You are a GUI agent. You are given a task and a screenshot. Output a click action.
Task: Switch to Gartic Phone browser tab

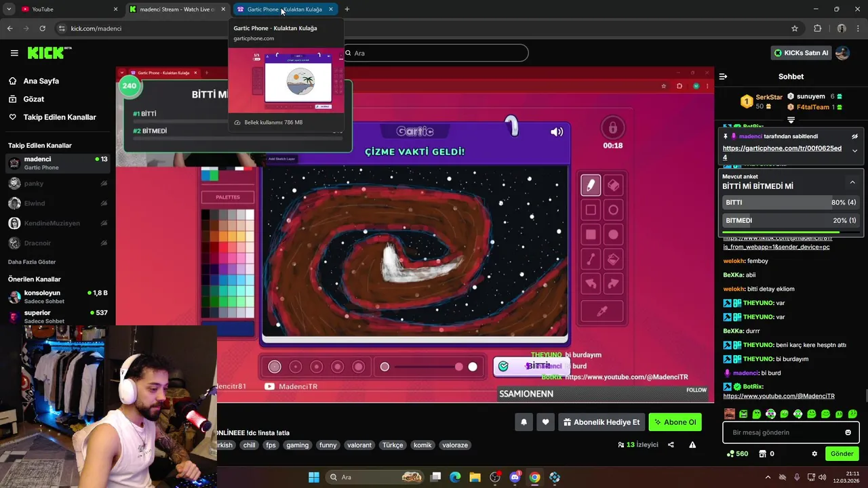[285, 9]
